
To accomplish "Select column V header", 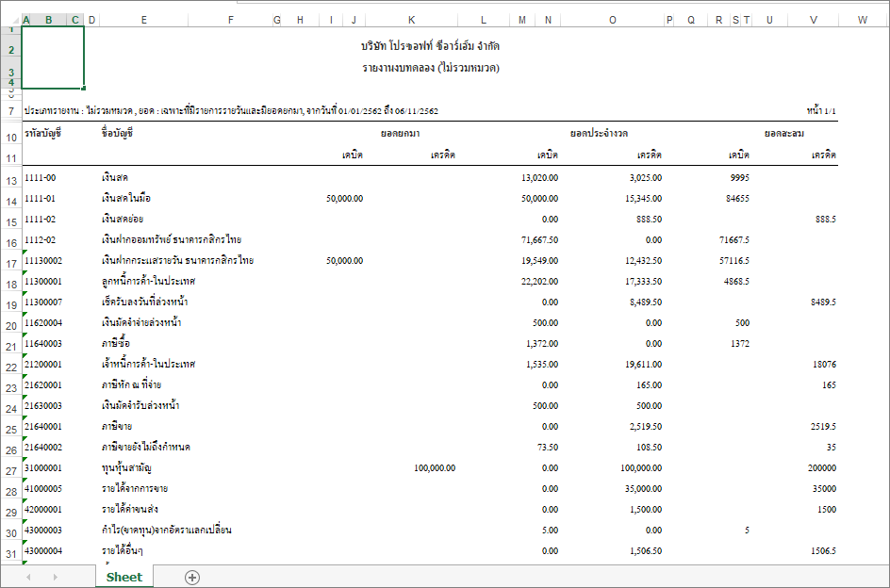I will click(814, 20).
